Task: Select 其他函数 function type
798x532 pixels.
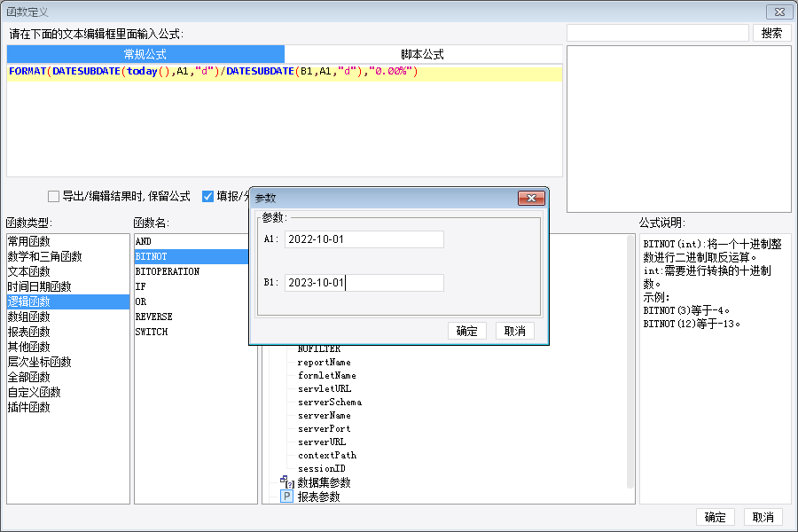Action: coord(67,347)
